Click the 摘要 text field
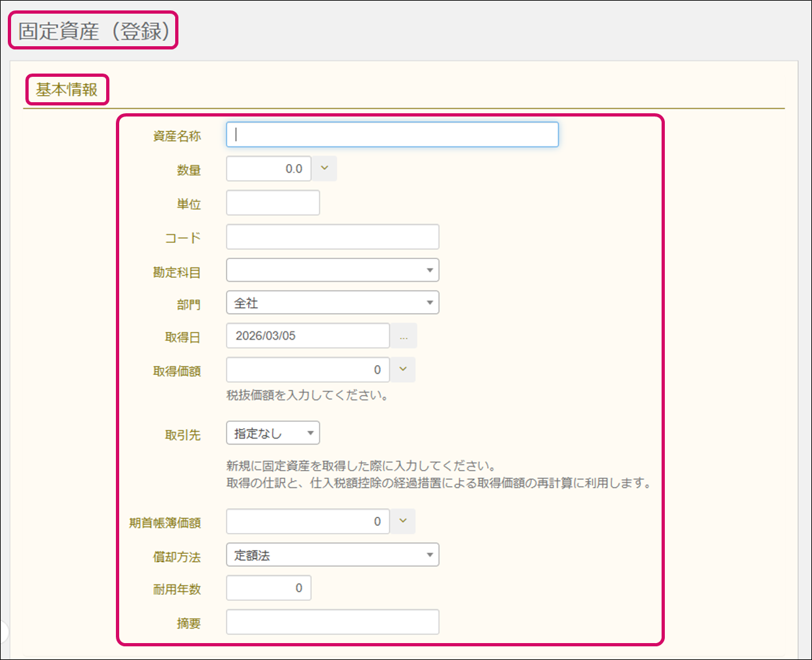 [332, 622]
